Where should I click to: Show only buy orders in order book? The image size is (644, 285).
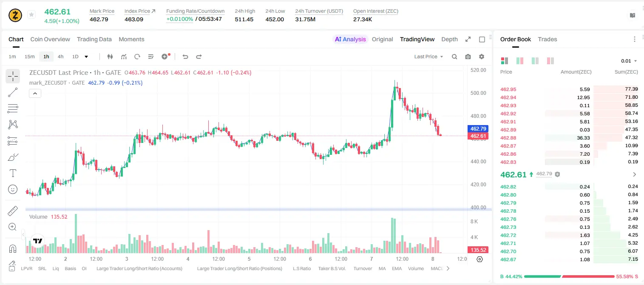click(x=535, y=61)
